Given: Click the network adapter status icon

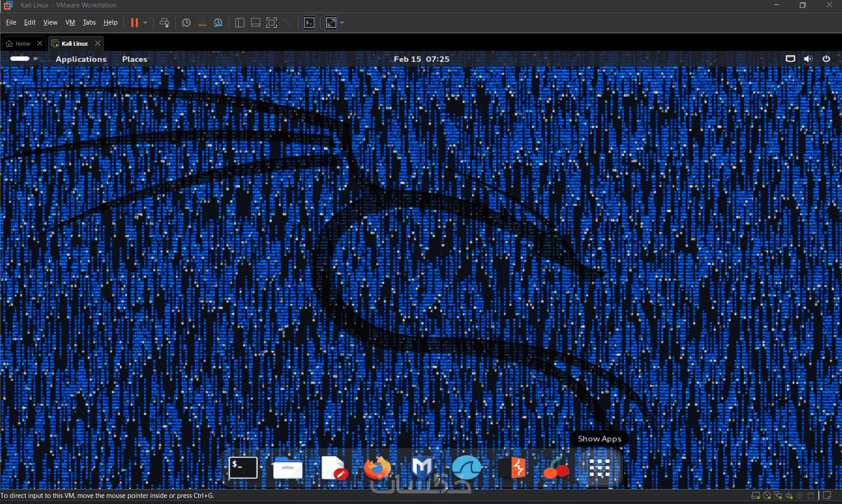Looking at the screenshot, I should 778,496.
